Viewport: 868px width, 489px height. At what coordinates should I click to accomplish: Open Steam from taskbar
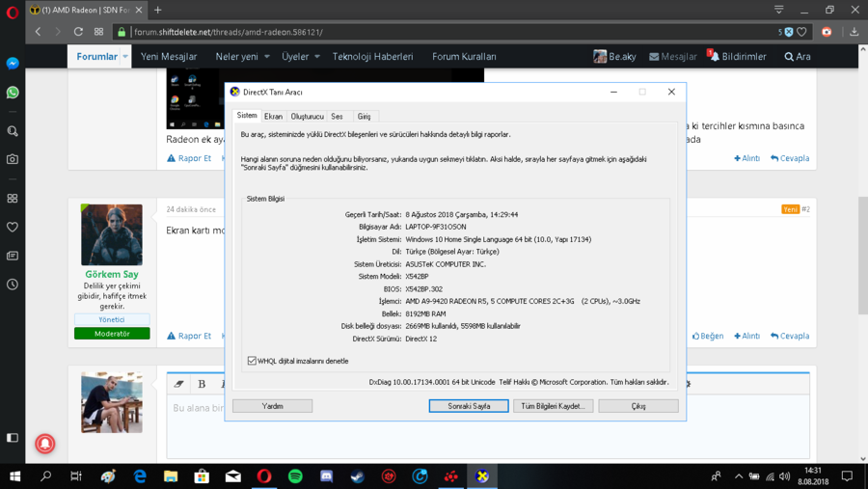coord(358,475)
